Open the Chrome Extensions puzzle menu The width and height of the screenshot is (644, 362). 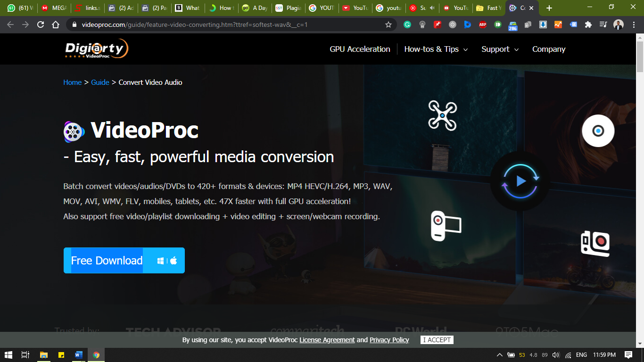coord(588,25)
